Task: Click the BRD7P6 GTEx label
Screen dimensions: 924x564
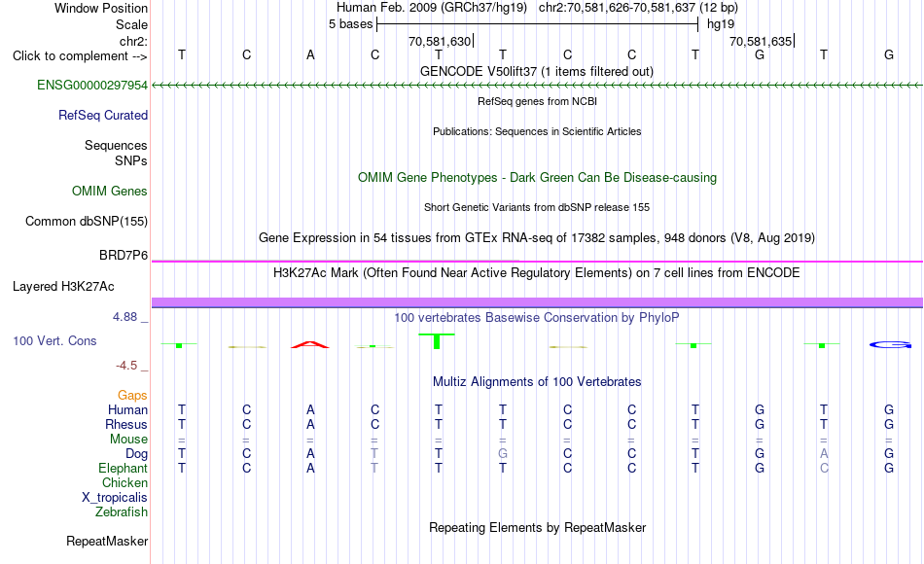Action: point(124,255)
